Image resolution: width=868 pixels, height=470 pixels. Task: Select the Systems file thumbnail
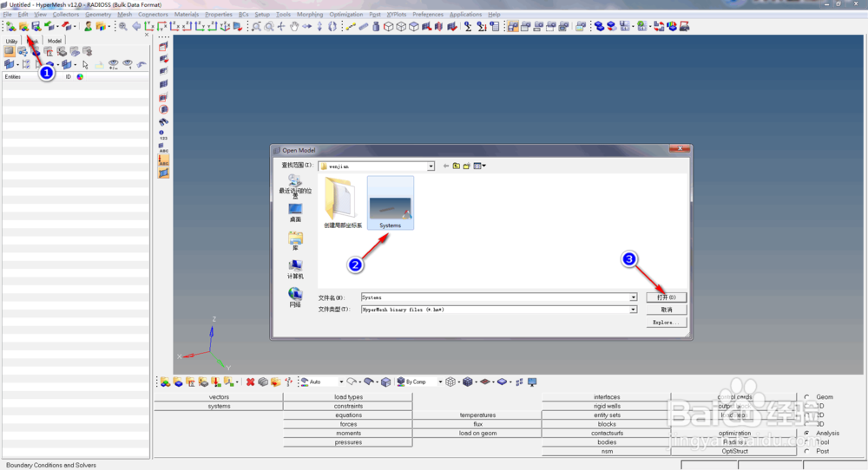click(x=391, y=203)
